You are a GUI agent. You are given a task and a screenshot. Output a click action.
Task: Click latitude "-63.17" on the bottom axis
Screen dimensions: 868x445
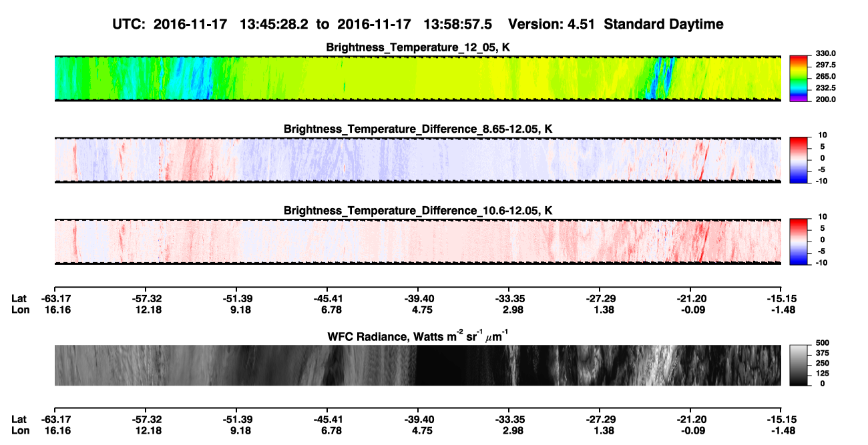tap(56, 419)
